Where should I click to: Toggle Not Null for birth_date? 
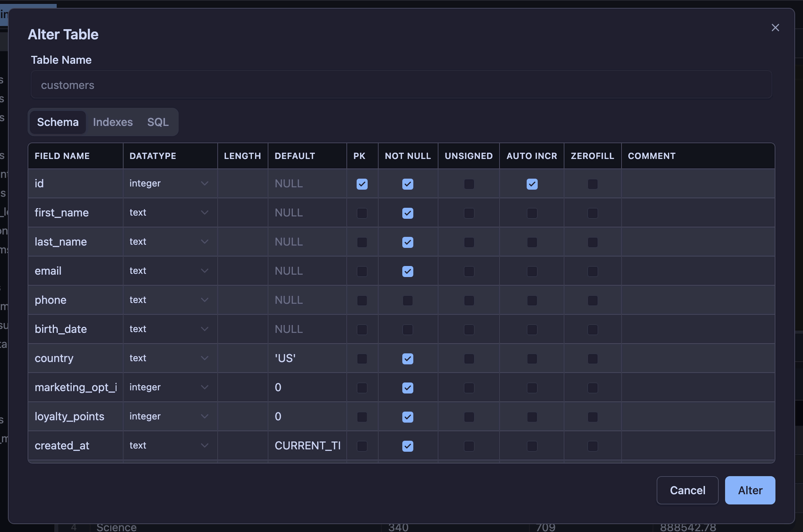point(408,330)
